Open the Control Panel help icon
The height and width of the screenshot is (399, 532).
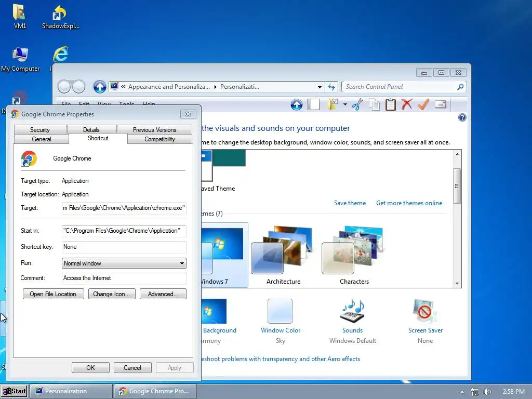(x=462, y=118)
